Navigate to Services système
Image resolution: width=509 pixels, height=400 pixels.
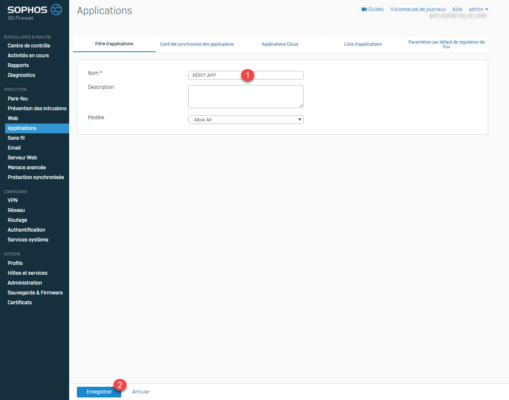pos(28,240)
